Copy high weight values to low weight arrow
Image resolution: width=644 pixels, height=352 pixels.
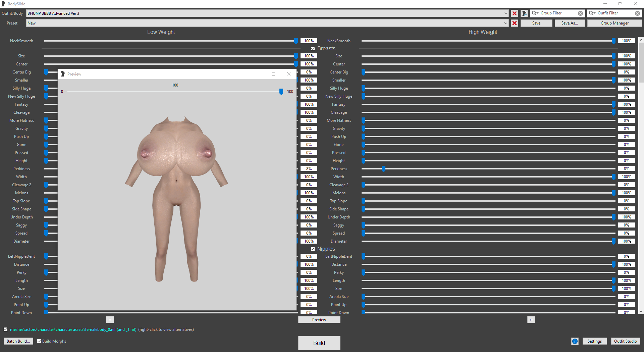pos(531,320)
